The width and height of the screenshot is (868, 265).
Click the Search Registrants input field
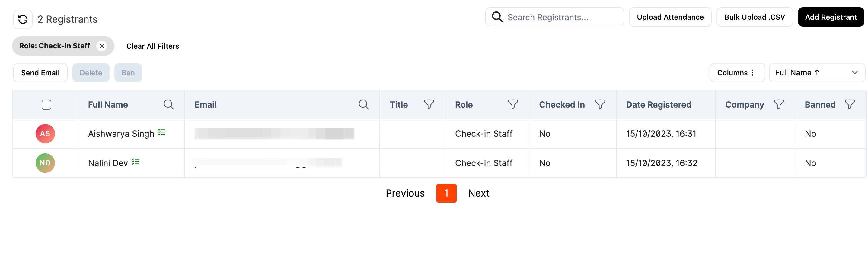pyautogui.click(x=554, y=17)
